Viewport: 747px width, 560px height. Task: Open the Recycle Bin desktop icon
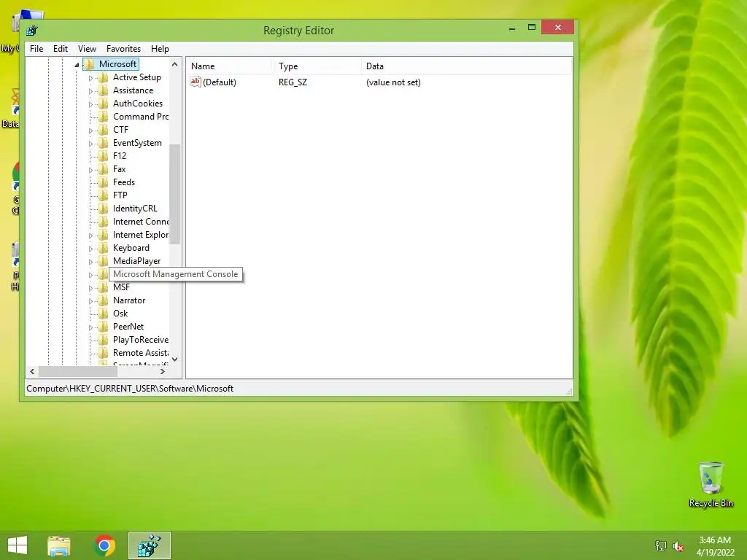point(711,484)
